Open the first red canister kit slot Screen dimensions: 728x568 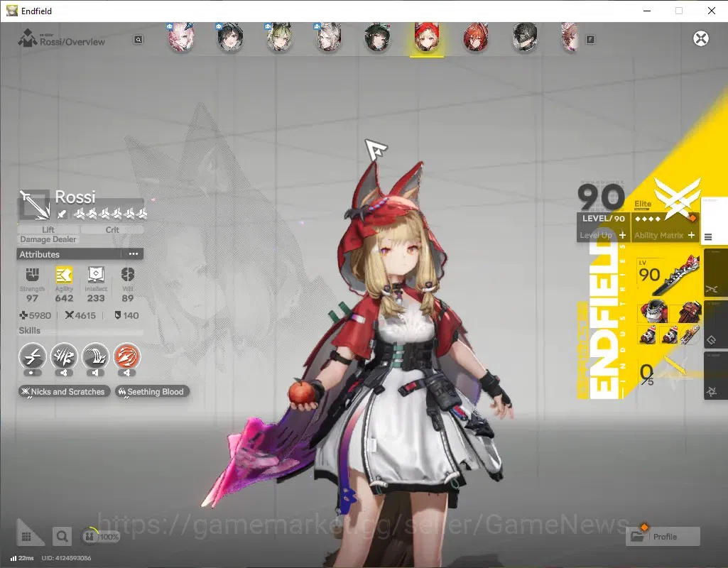tap(647, 334)
